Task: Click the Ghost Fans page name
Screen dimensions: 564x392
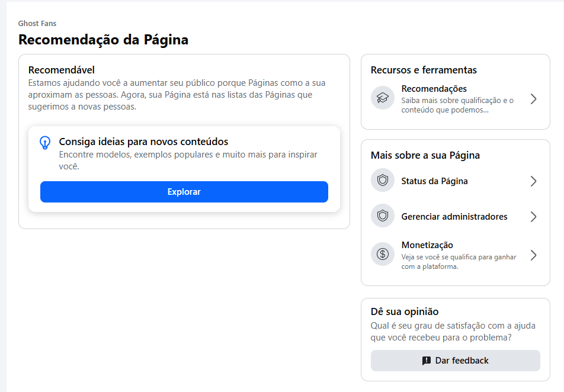Action: coord(37,23)
